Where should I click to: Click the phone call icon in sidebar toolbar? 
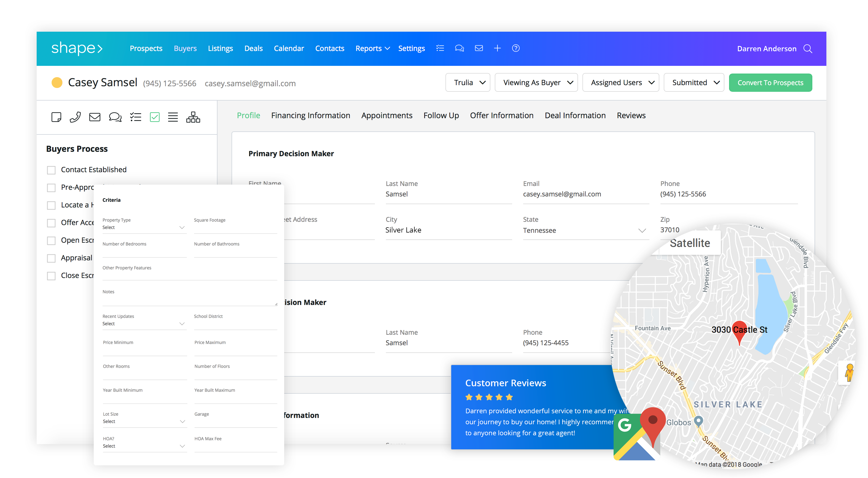coord(75,117)
